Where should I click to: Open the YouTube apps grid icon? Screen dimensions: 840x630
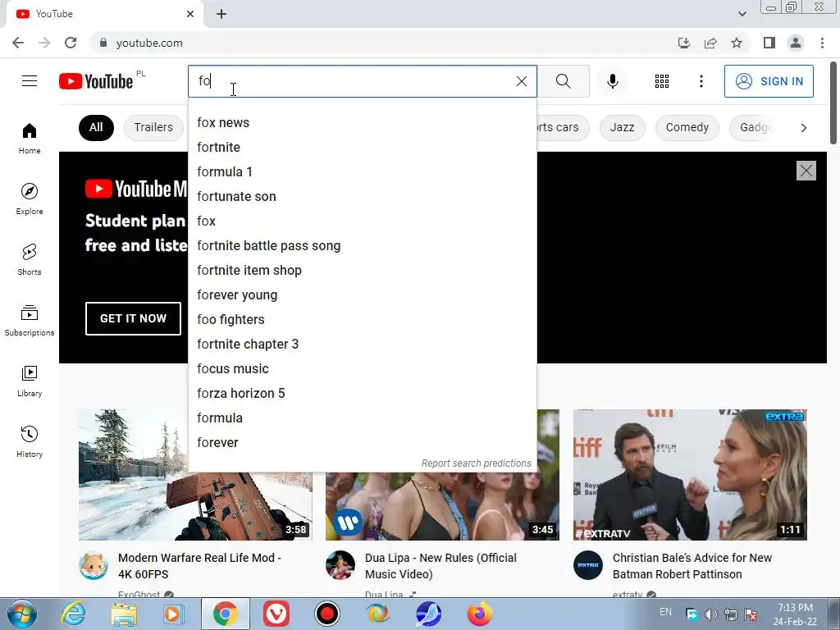pyautogui.click(x=662, y=81)
